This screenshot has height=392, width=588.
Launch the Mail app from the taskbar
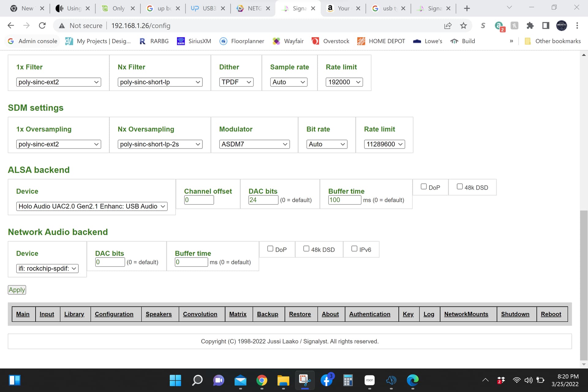(x=240, y=380)
